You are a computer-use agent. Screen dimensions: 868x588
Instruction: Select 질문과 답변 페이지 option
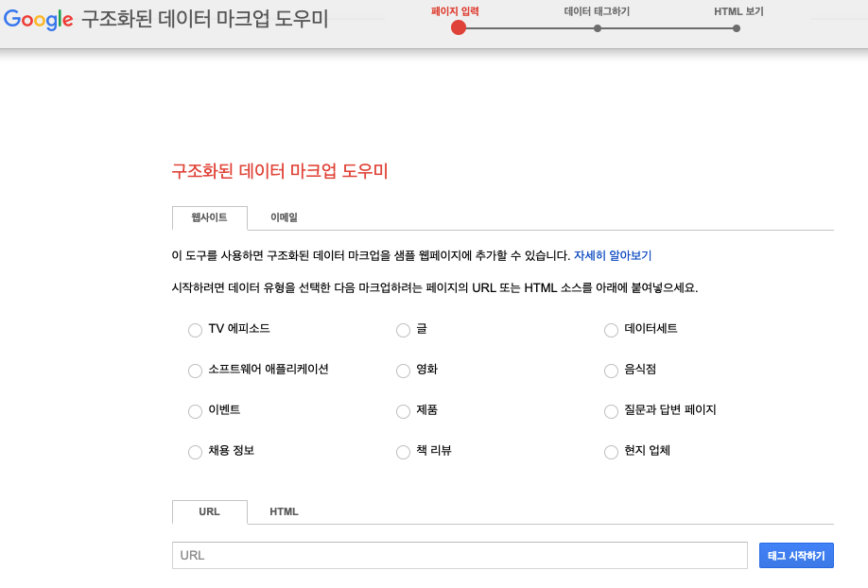[x=611, y=411]
